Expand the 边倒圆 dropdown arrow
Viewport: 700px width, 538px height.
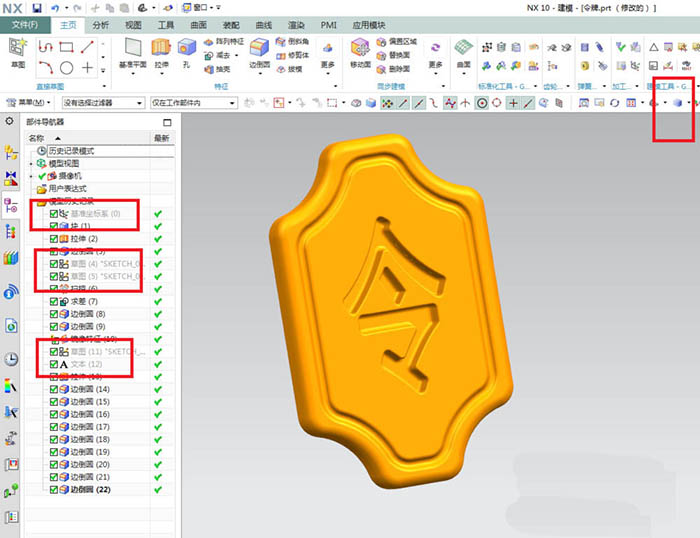click(259, 73)
